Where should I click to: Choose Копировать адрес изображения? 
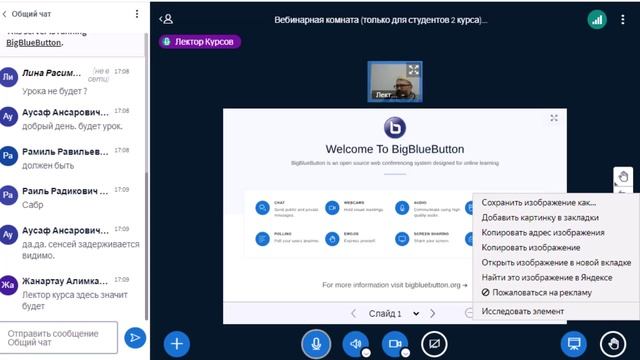coord(542,233)
